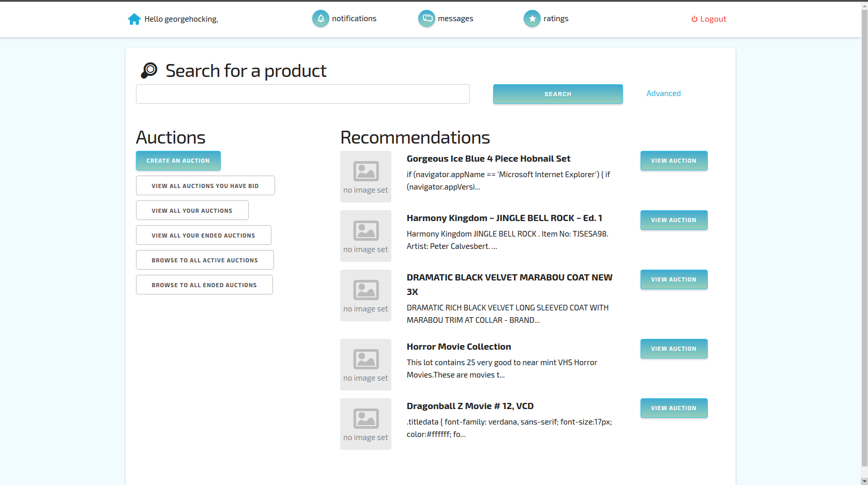Viewport: 868px width, 485px height.
Task: Click the ratings star icon
Action: pos(532,18)
